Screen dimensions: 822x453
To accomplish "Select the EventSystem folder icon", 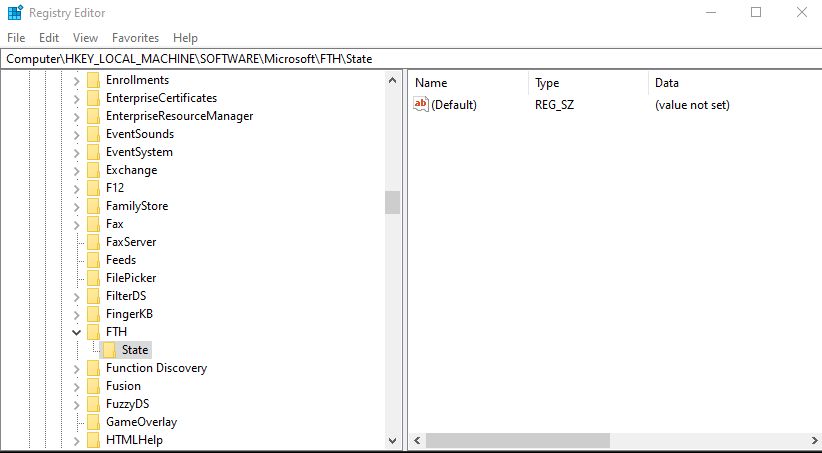I will click(x=93, y=152).
